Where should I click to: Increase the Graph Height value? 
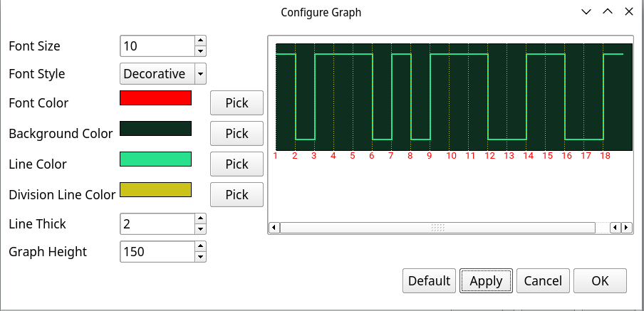tap(200, 246)
